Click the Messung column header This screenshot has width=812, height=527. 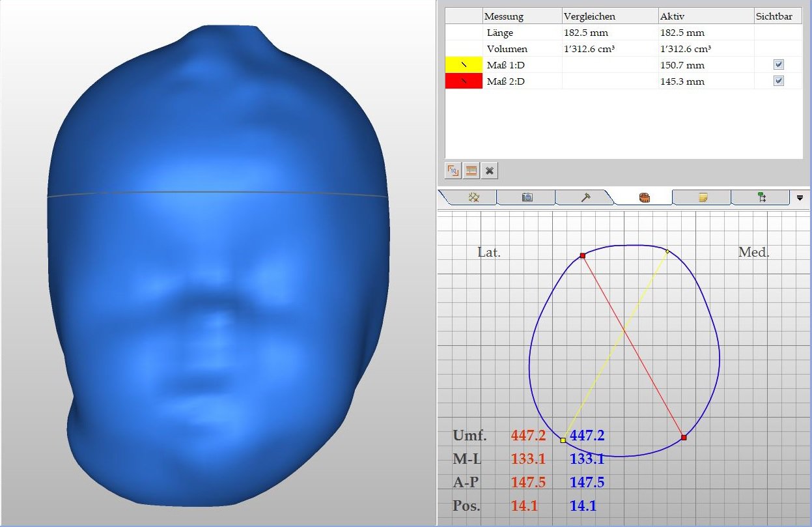tap(522, 16)
